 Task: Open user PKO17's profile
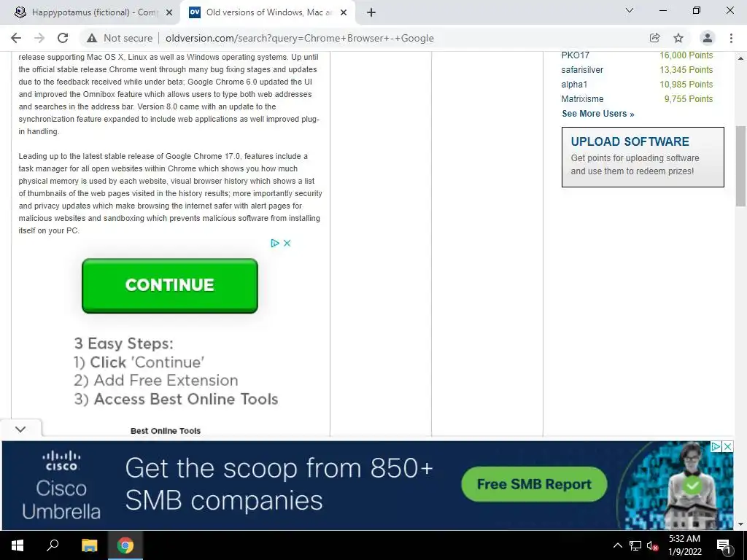[x=575, y=55]
